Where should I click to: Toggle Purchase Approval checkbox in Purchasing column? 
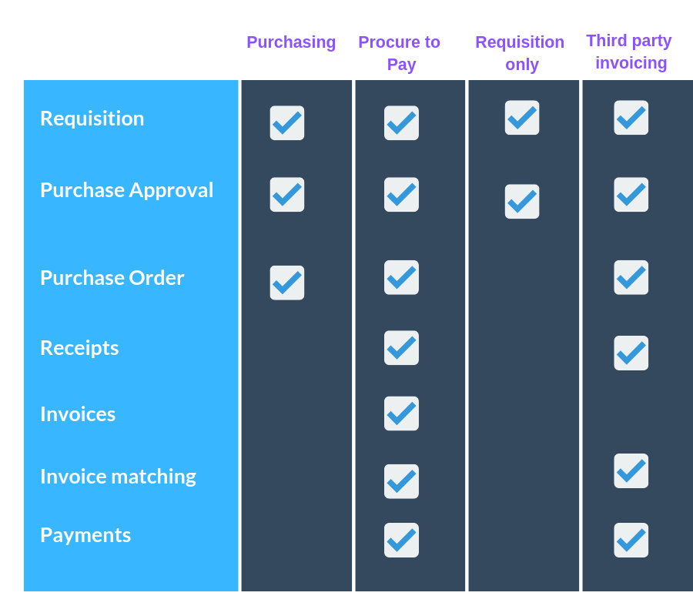tap(287, 195)
